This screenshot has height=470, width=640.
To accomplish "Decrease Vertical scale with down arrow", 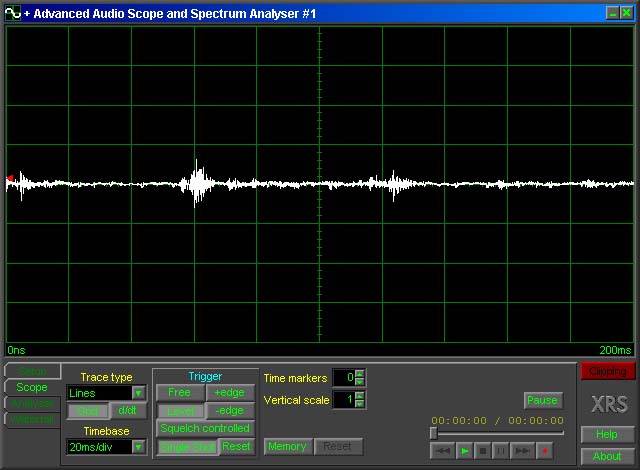I will (x=360, y=403).
